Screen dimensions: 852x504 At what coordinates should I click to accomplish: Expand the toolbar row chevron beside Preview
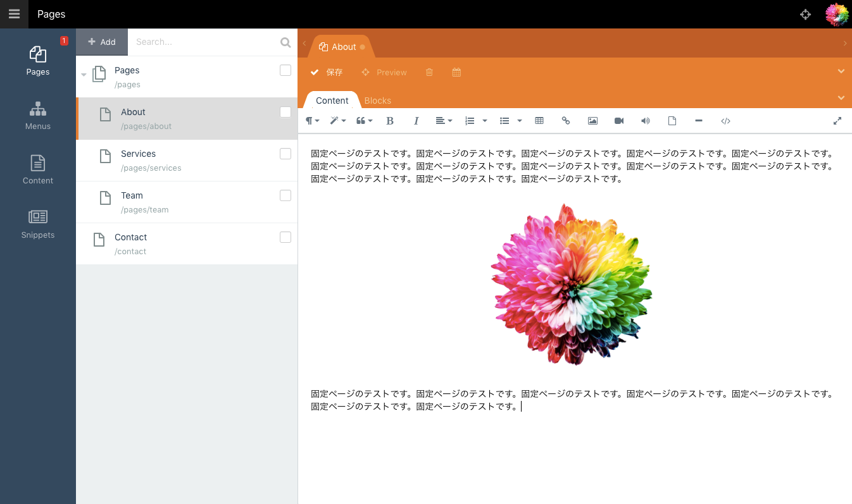point(841,71)
